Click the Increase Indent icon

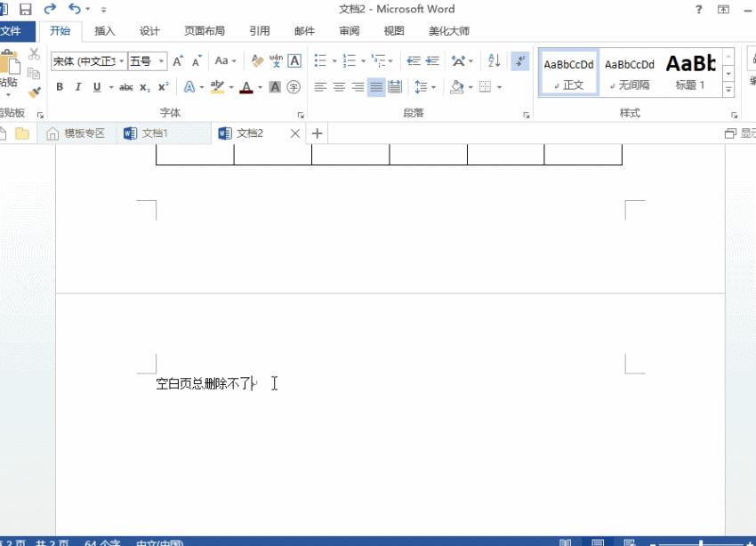431,60
